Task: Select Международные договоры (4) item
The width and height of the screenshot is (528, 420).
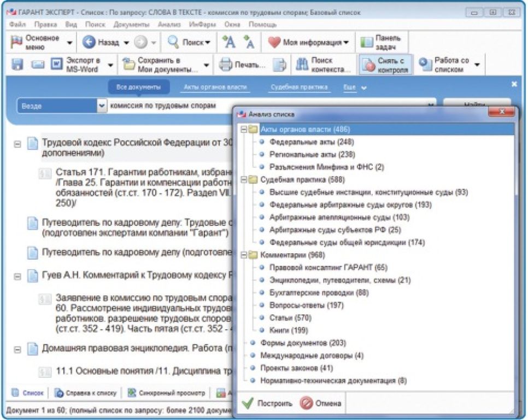Action: [x=312, y=355]
